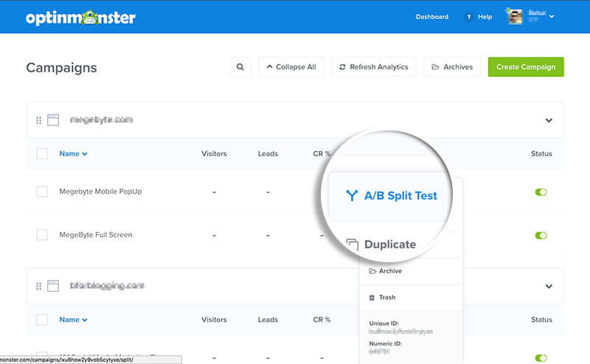
Task: Click the second site group's window icon
Action: tap(53, 286)
